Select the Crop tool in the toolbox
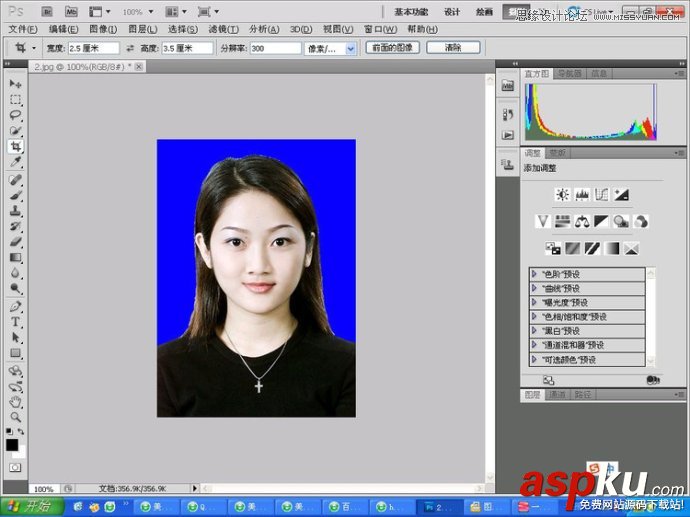This screenshot has height=517, width=690. 16,146
